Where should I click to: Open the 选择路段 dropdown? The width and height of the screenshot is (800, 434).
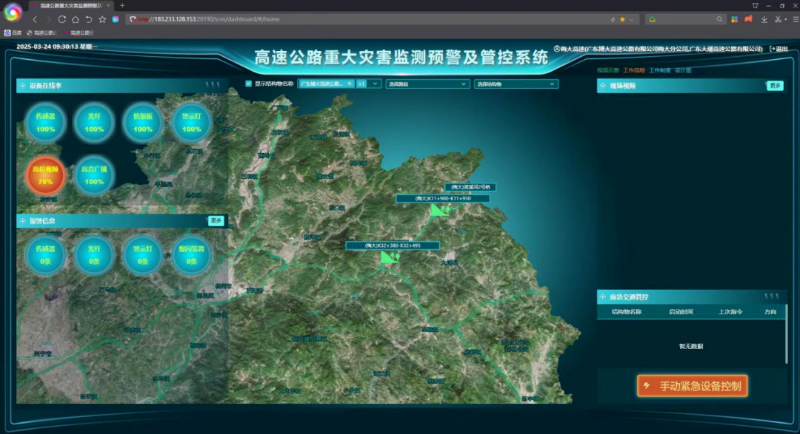tap(427, 85)
